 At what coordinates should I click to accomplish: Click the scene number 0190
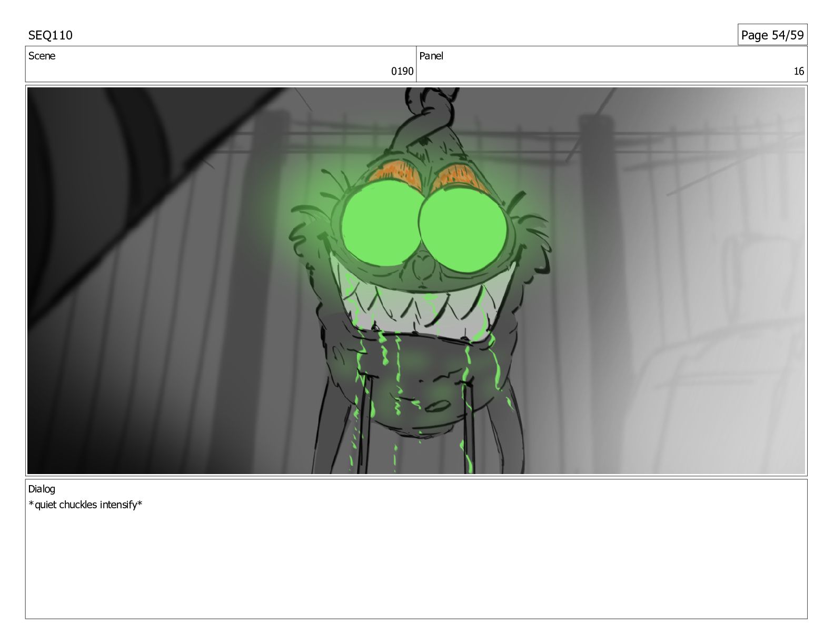(402, 71)
